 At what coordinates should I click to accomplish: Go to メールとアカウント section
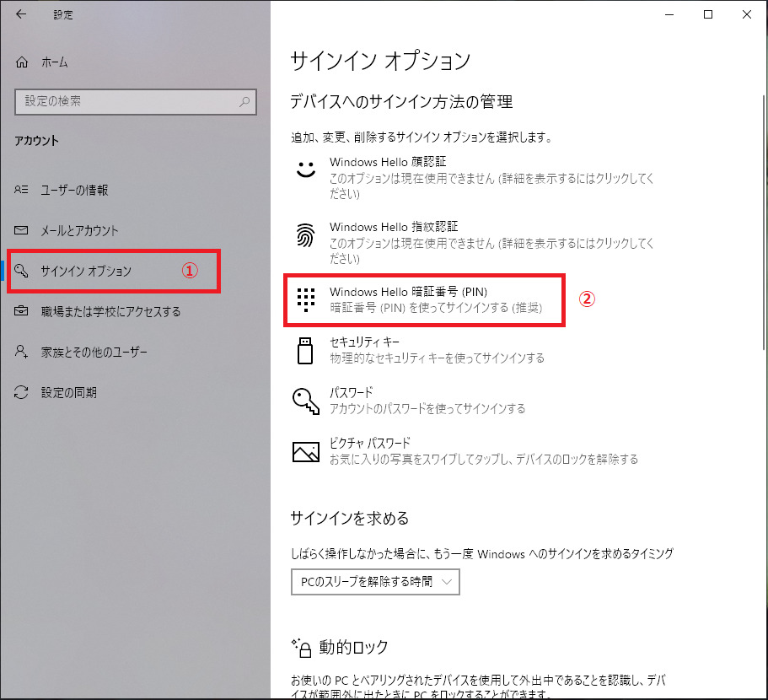[x=79, y=231]
